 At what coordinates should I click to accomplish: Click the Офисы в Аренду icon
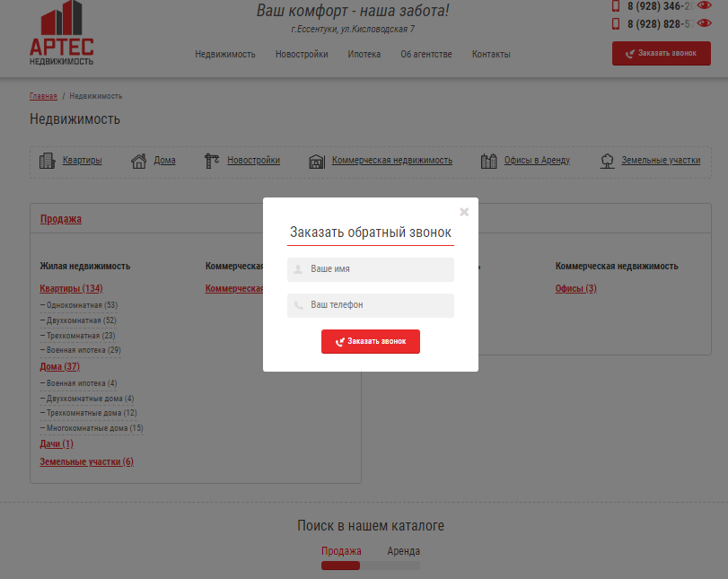pyautogui.click(x=488, y=161)
